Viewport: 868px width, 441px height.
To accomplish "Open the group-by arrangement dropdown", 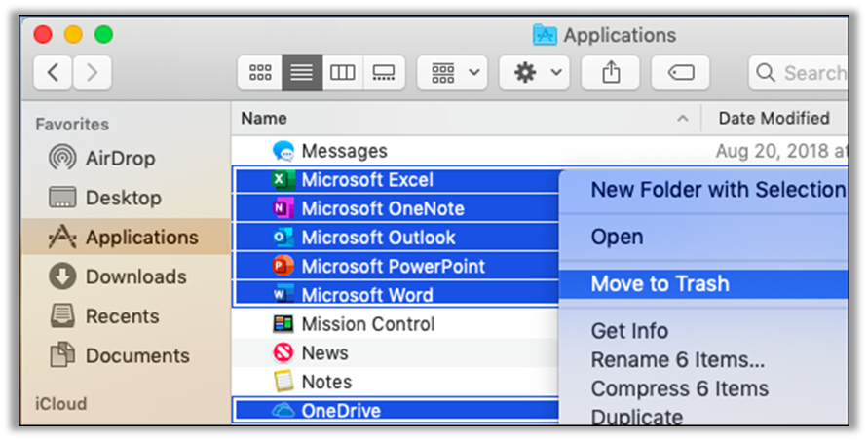I will [452, 72].
